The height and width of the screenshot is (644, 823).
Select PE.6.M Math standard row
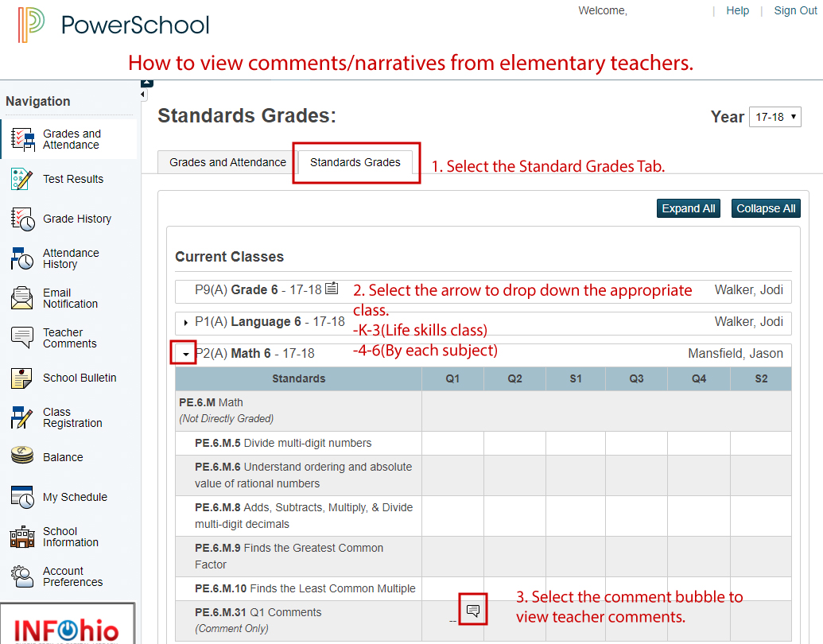(x=483, y=411)
